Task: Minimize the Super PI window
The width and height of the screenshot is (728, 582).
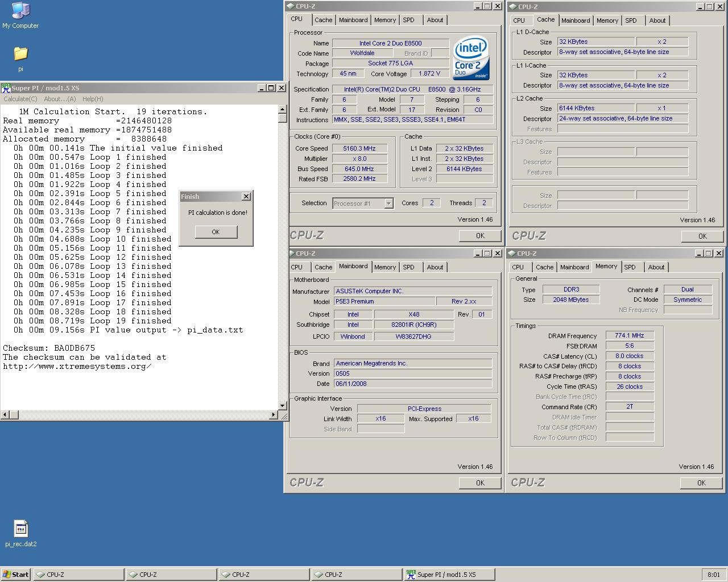Action: (x=262, y=88)
